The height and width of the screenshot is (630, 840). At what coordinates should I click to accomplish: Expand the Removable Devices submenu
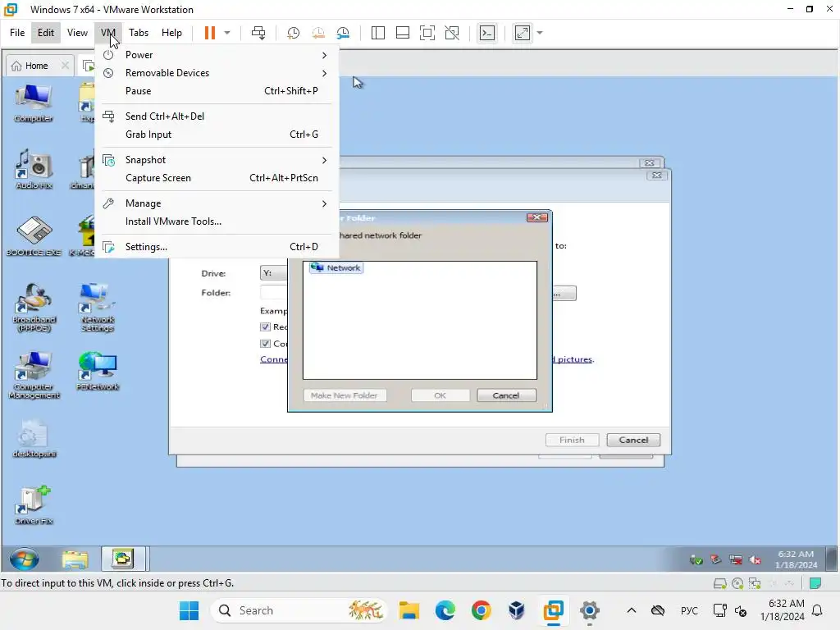(x=217, y=73)
